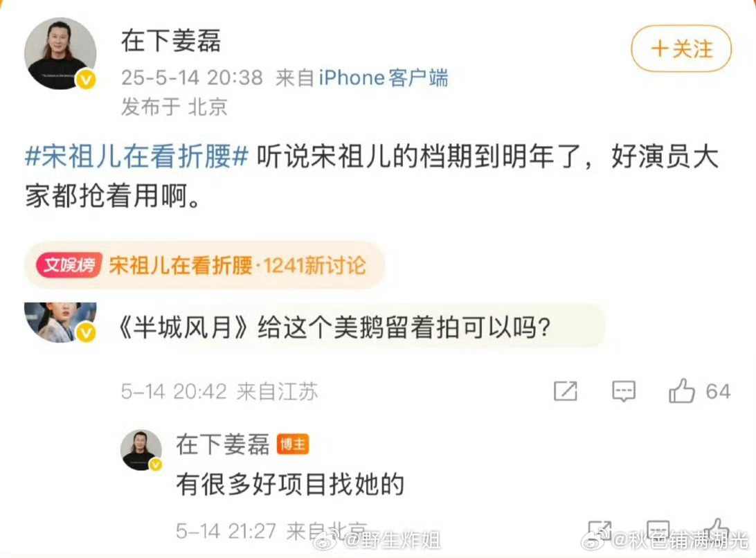Viewport: 756px width, 558px height.
Task: View the commenter's avatar thumbnail
Action: point(60,323)
